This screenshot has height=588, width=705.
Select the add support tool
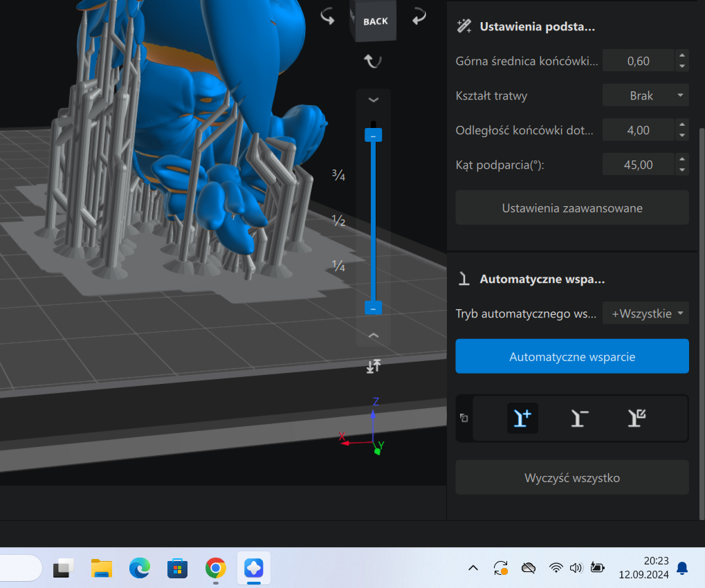tap(522, 418)
